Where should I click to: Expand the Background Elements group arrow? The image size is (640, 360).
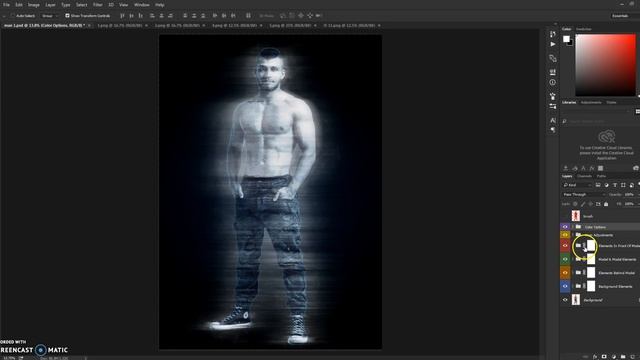pos(573,286)
